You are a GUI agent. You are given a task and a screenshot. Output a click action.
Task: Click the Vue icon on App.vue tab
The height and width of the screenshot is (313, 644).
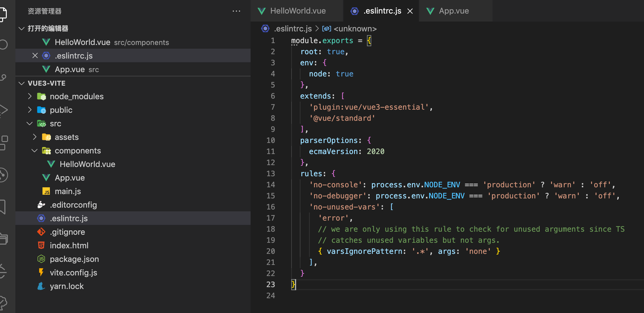click(430, 11)
